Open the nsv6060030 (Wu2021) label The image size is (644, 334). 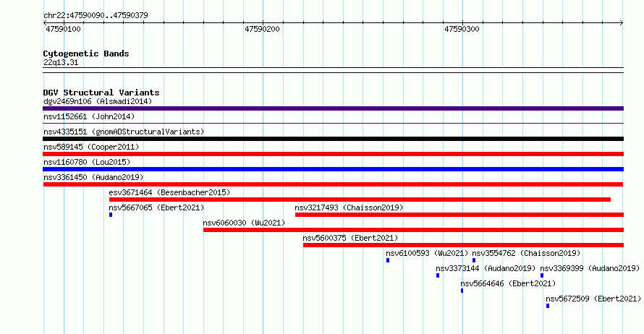pyautogui.click(x=244, y=223)
